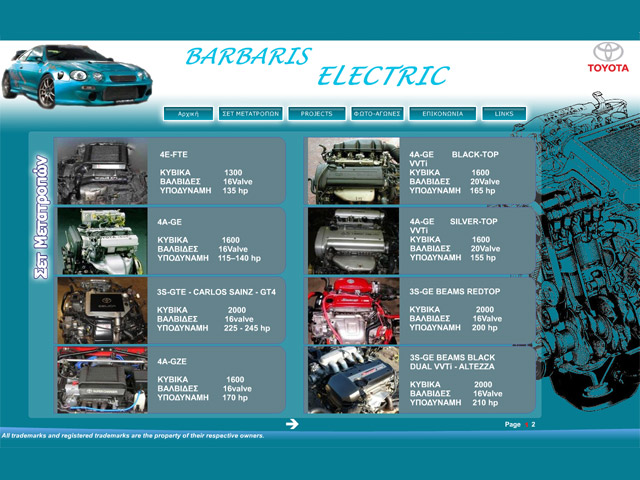Open the 4A-GZE supercharger engine photo
The image size is (640, 480).
[x=102, y=380]
